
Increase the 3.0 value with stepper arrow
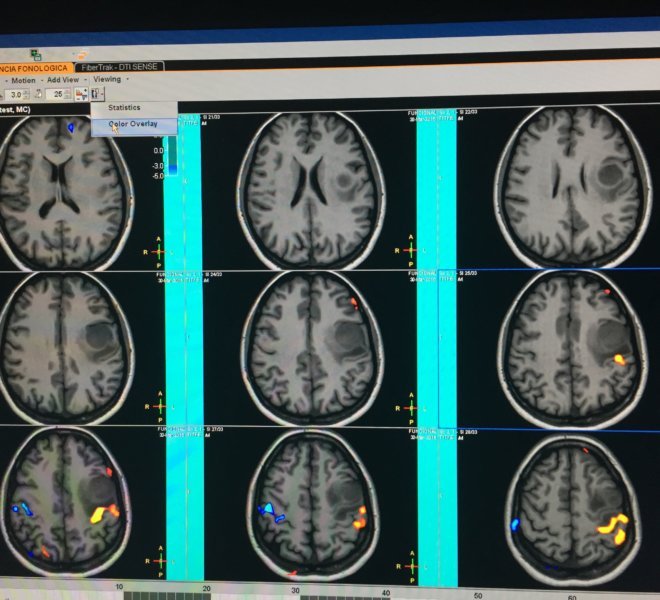[x=28, y=90]
